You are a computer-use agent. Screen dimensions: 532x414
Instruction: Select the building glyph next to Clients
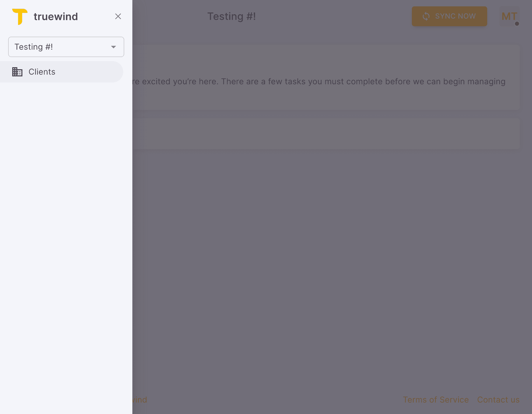tap(17, 72)
